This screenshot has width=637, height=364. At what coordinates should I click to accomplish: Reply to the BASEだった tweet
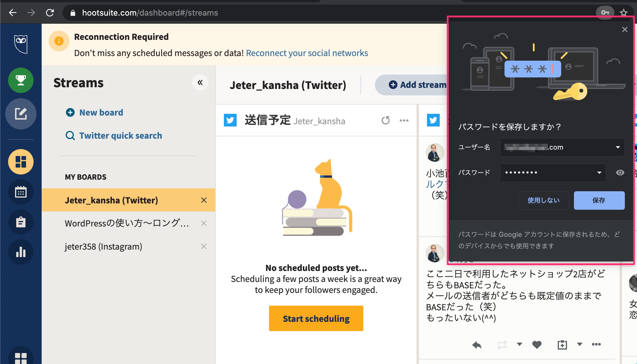pyautogui.click(x=477, y=345)
